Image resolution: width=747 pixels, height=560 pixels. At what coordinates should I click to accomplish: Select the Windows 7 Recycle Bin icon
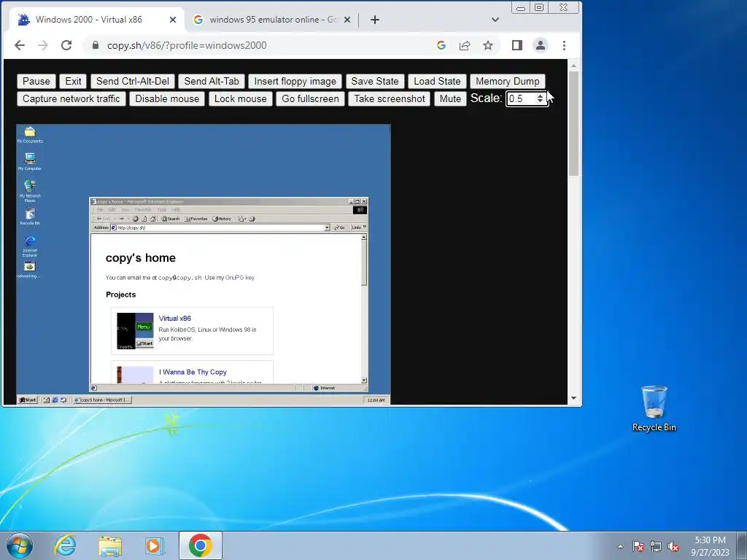pos(654,408)
